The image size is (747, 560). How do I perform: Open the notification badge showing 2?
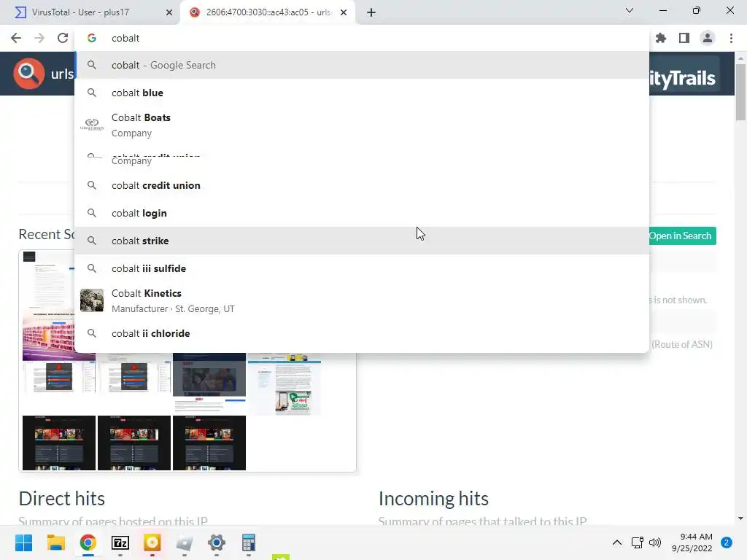pos(727,542)
